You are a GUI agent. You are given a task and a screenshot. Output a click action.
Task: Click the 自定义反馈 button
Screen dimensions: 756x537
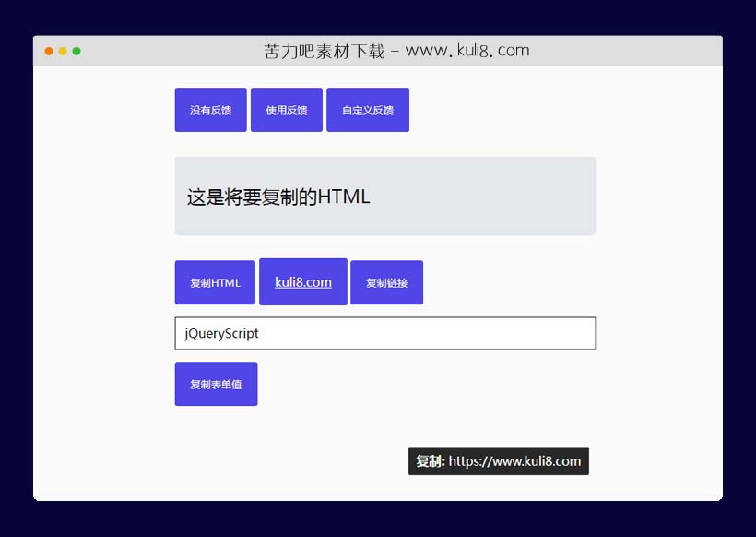pos(367,109)
